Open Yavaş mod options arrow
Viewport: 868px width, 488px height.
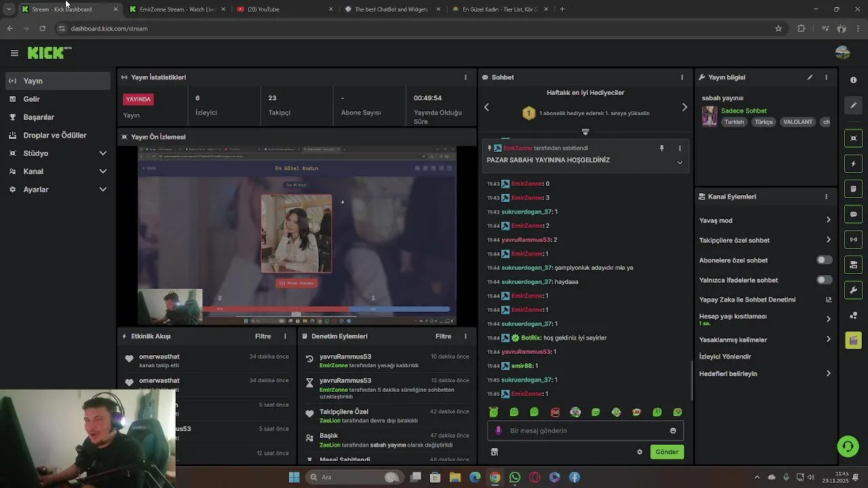click(828, 220)
